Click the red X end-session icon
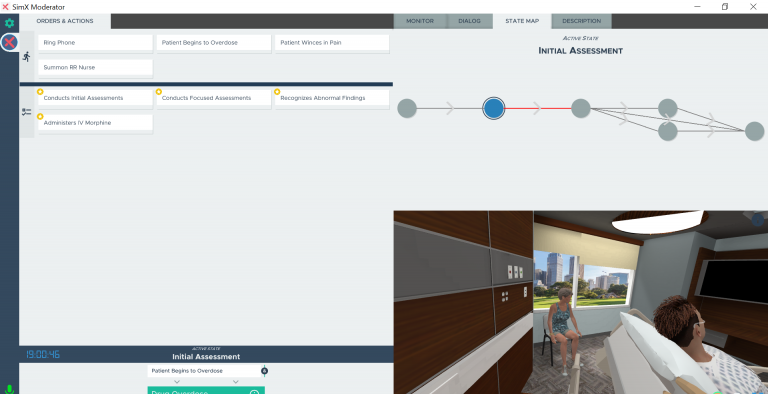 pos(9,42)
